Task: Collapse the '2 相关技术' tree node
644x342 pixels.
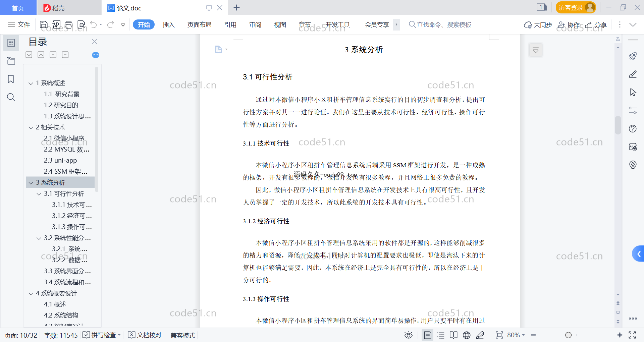Action: pyautogui.click(x=31, y=127)
